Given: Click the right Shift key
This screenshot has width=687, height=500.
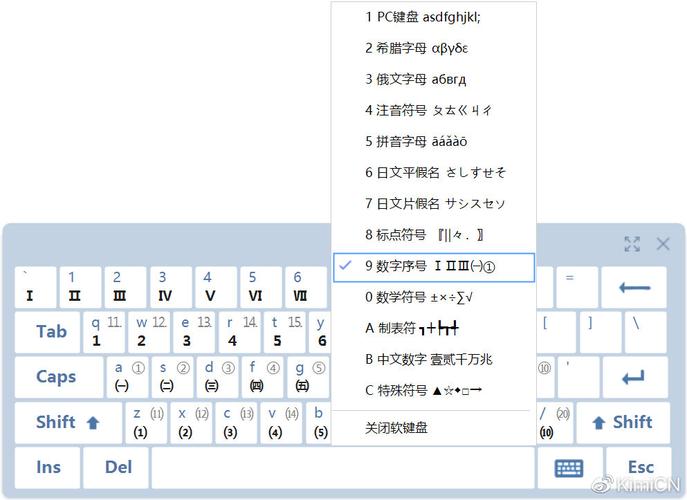Looking at the screenshot, I should click(623, 423).
